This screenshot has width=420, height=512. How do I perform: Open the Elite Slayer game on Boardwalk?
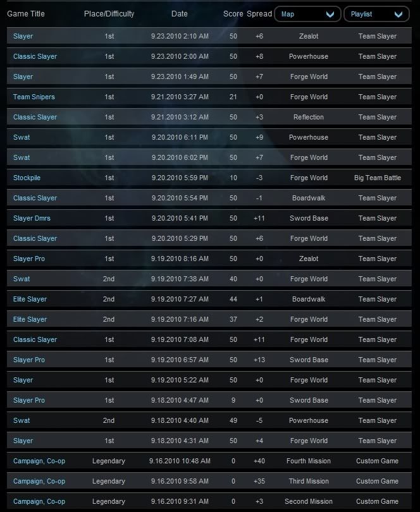[30, 299]
